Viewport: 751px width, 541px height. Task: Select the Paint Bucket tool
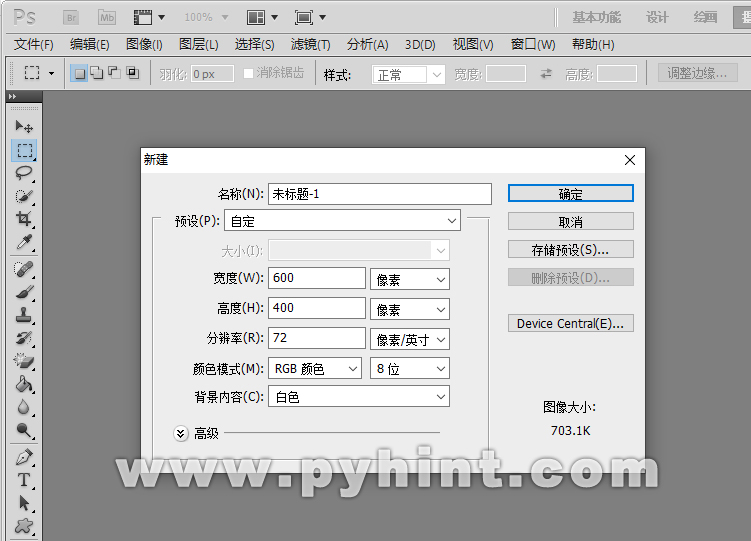[x=24, y=384]
